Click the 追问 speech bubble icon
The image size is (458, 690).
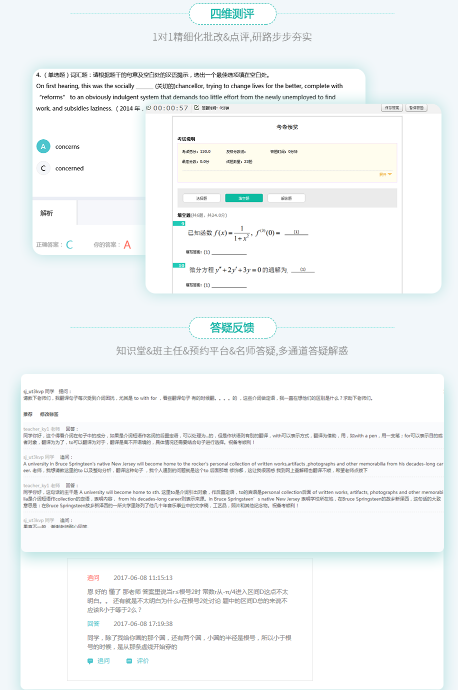[90, 661]
